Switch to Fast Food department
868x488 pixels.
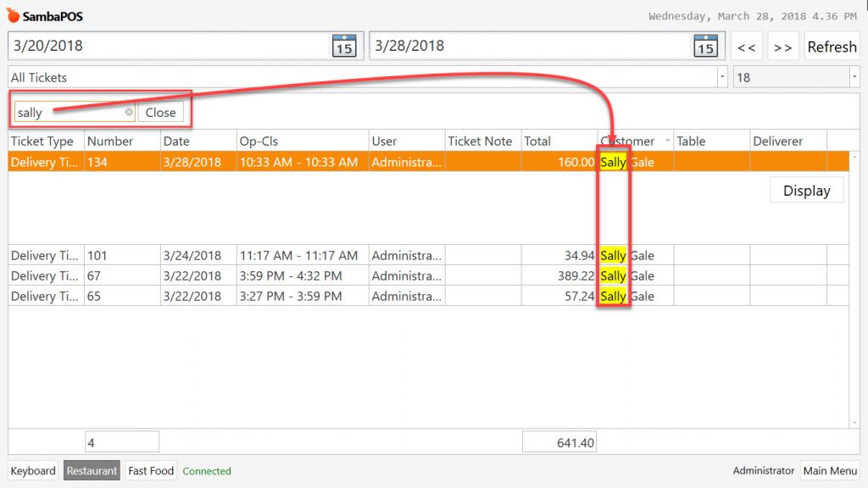pyautogui.click(x=151, y=471)
